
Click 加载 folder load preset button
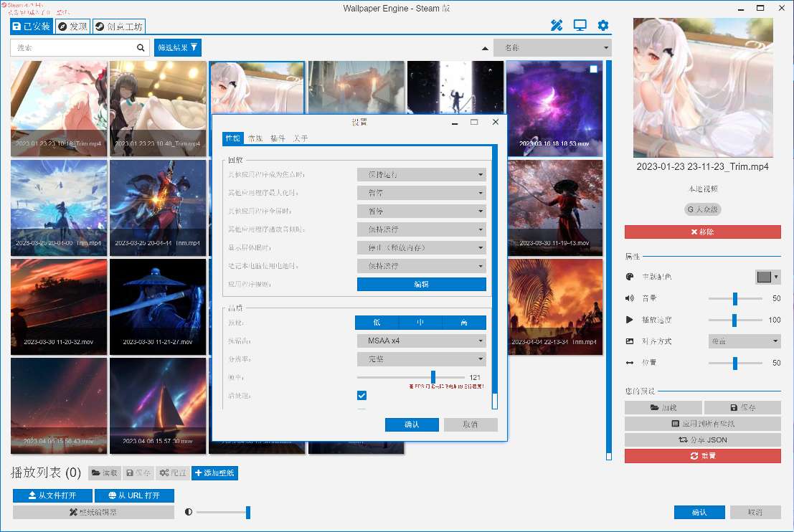663,407
